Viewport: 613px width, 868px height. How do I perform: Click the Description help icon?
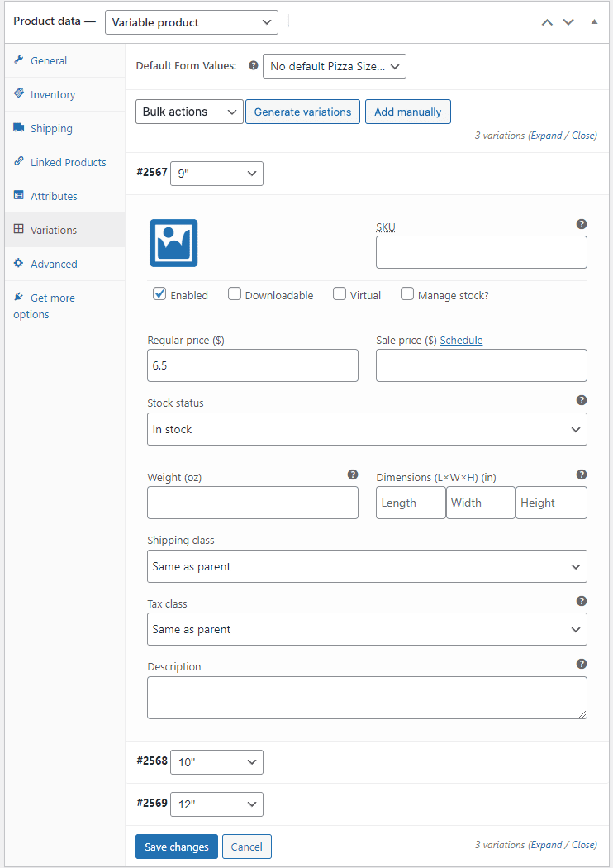(582, 664)
